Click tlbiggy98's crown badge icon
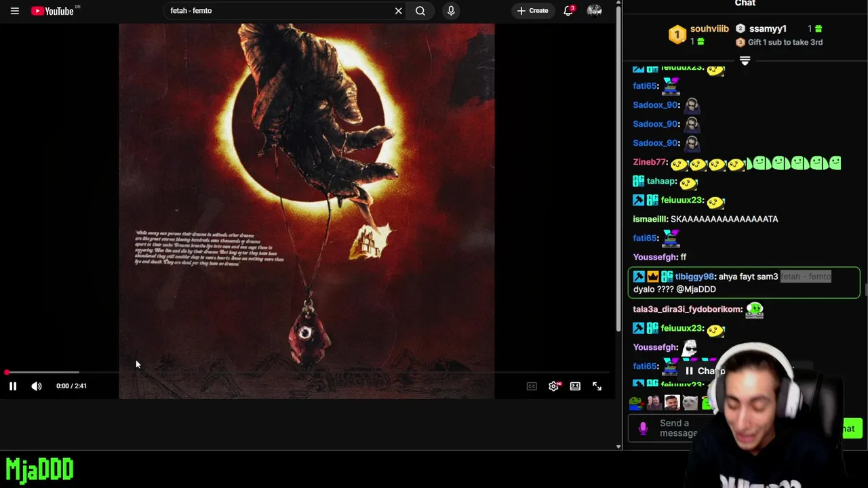 pyautogui.click(x=652, y=277)
